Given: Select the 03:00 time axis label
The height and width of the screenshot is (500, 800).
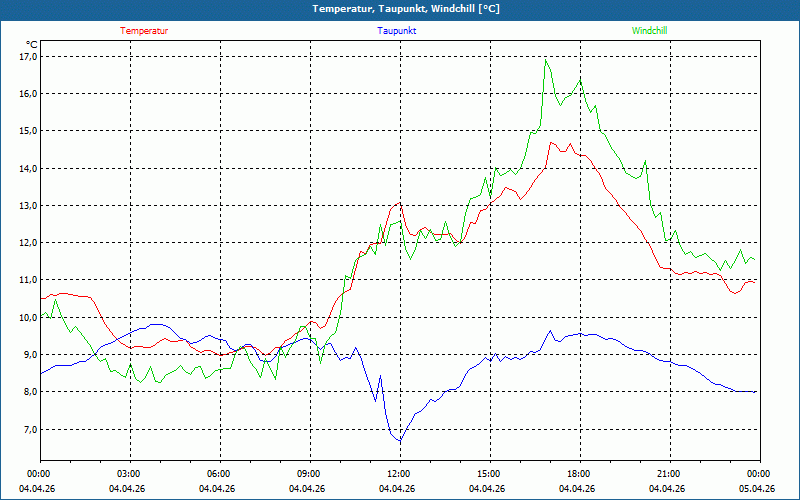Looking at the screenshot, I should 129,474.
